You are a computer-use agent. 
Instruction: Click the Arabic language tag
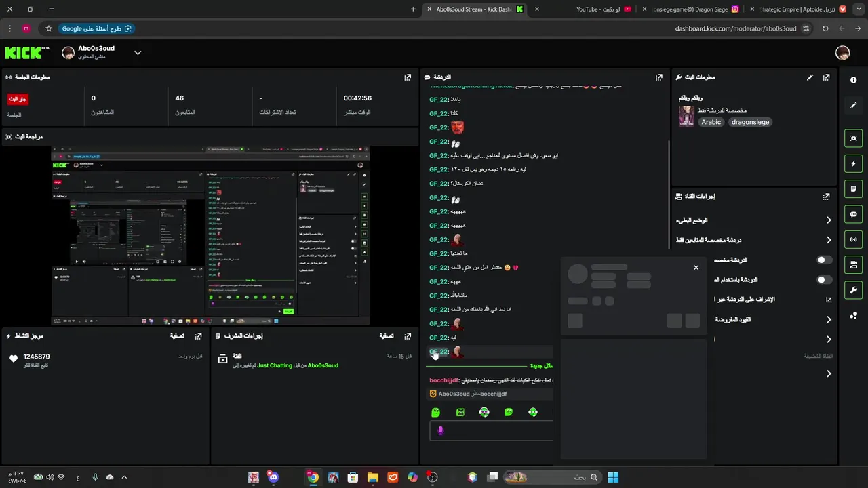tap(711, 122)
